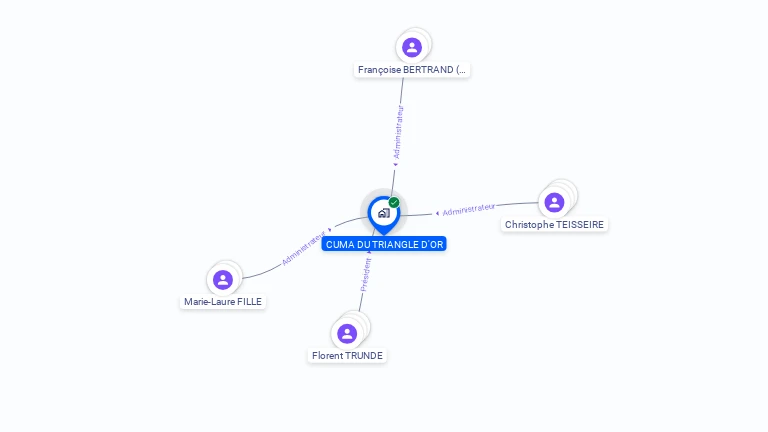Screen dimensions: 768x432
Task: Click the Florent TRUNDE name label
Action: coord(347,356)
